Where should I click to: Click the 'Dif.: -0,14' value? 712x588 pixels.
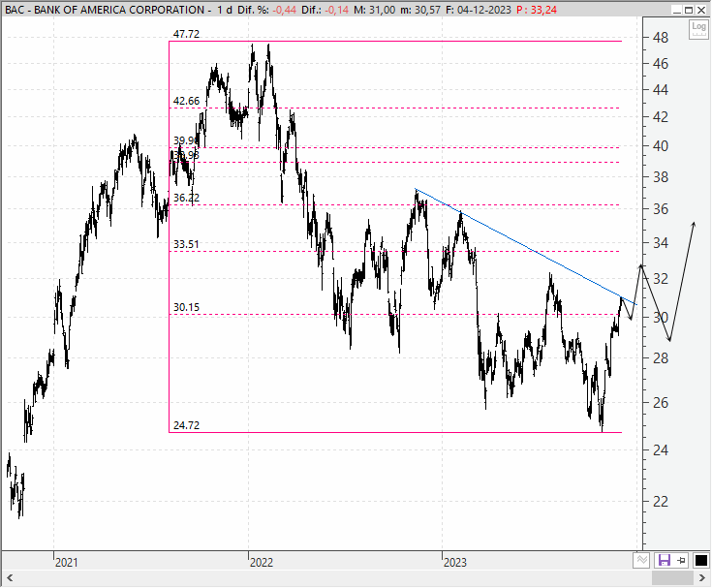[x=325, y=10]
